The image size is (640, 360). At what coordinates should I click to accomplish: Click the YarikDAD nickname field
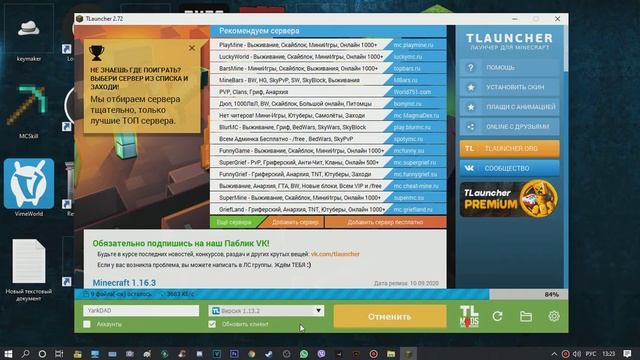point(141,311)
